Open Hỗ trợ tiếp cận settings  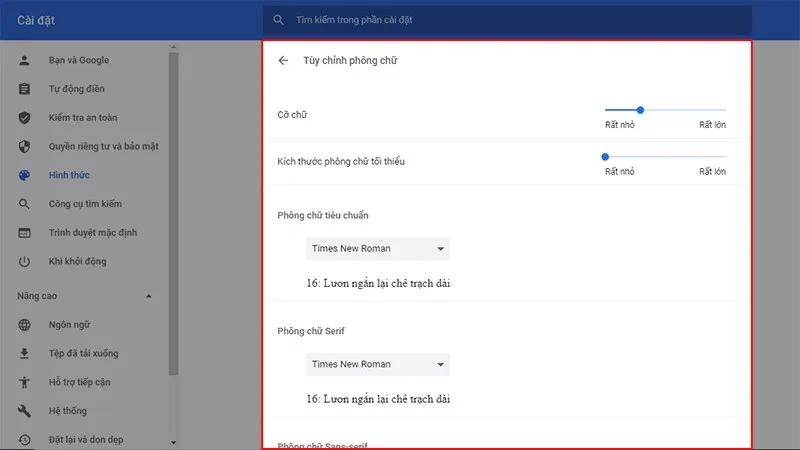pyautogui.click(x=80, y=382)
